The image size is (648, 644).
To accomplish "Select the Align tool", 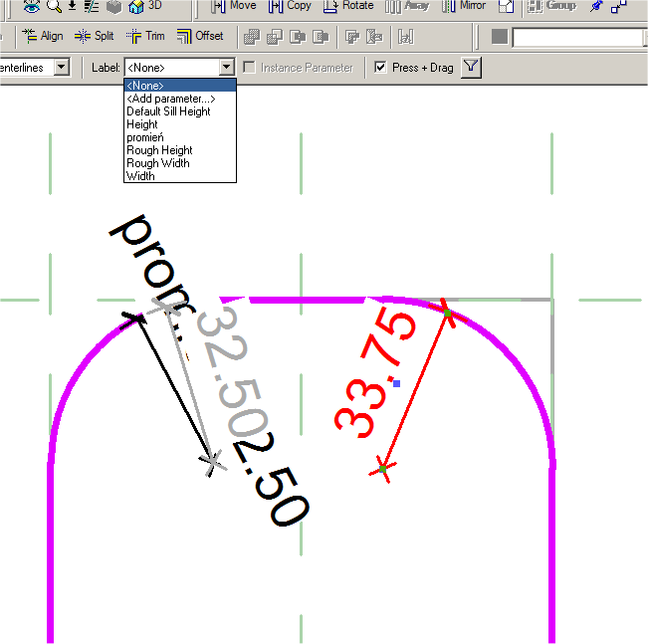I will (x=42, y=37).
